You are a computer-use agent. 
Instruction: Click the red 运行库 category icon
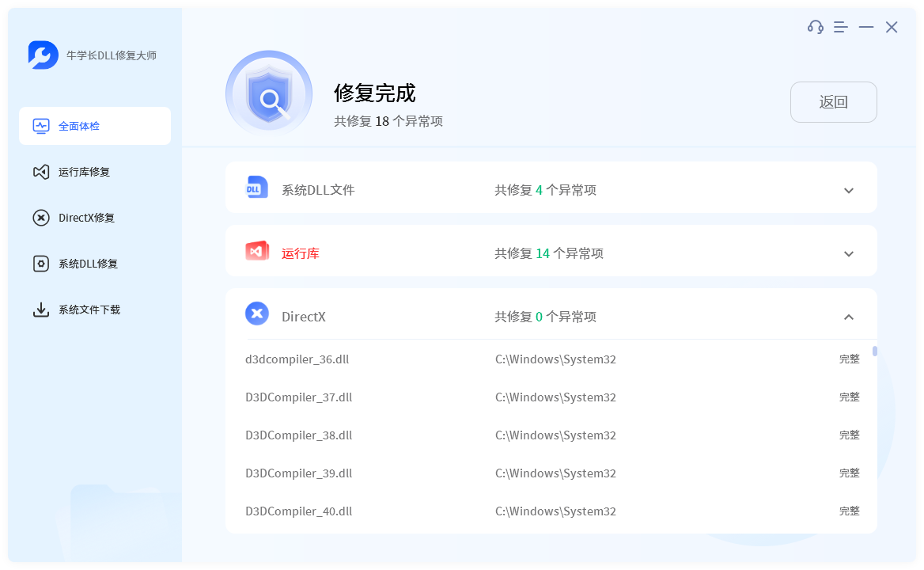click(256, 250)
